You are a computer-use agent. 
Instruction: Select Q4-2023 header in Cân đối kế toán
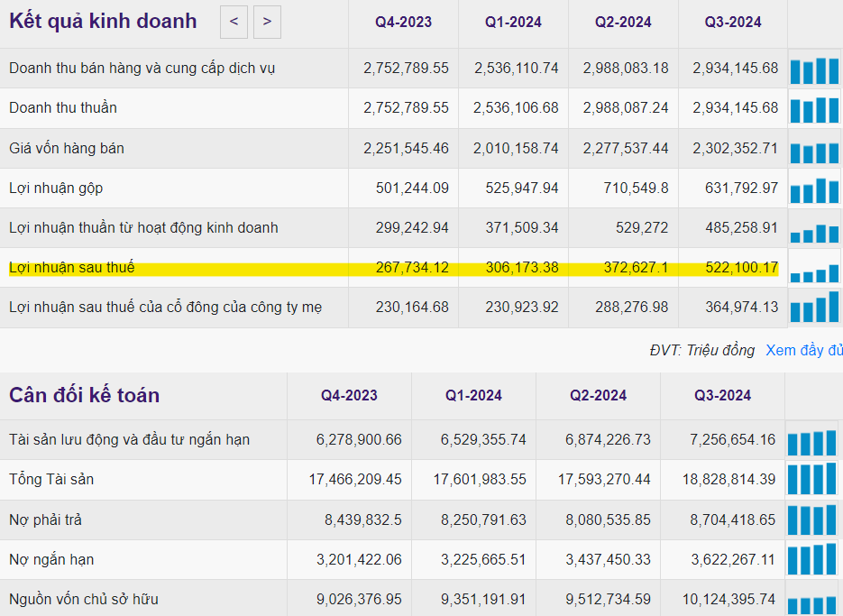[349, 395]
